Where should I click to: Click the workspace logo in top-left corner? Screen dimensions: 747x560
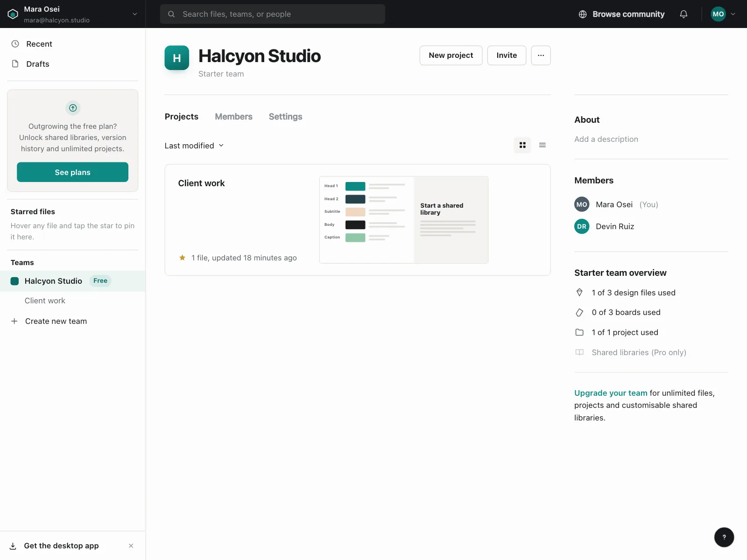pyautogui.click(x=13, y=14)
